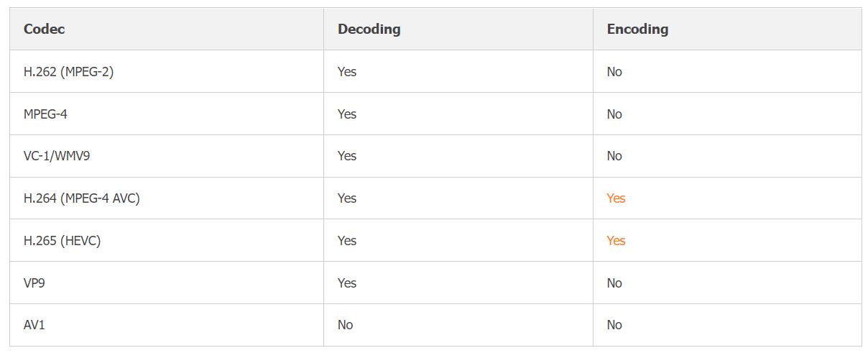Click the orange Yes for H.265 encoding
The height and width of the screenshot is (353, 868).
coord(617,241)
